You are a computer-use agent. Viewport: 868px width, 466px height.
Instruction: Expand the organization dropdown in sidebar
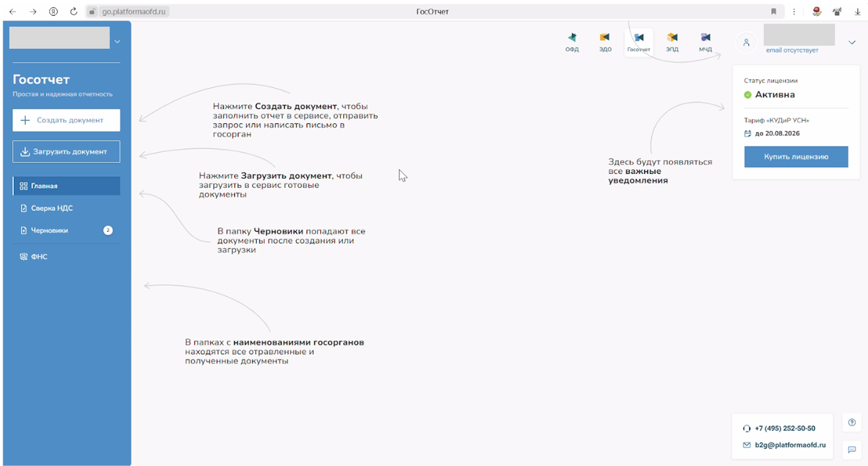(117, 42)
